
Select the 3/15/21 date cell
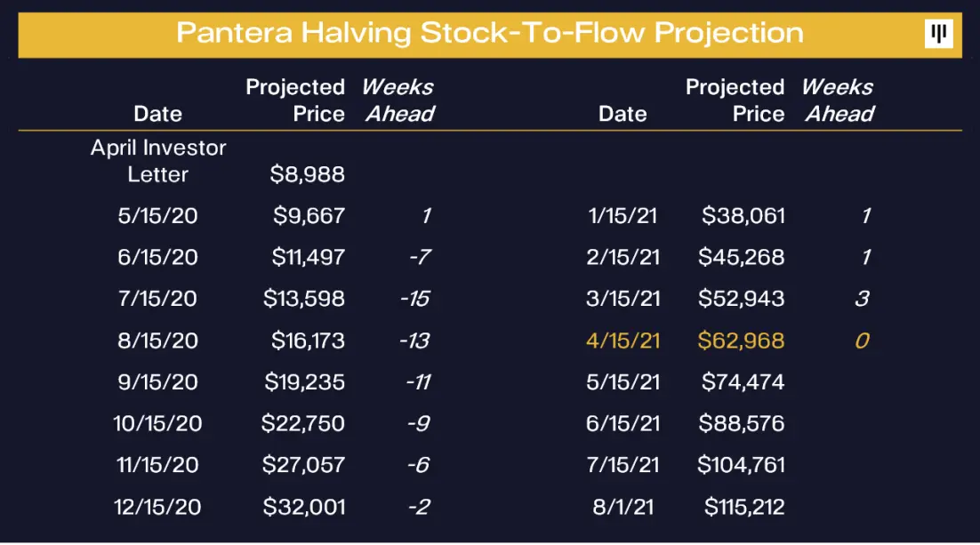point(623,299)
